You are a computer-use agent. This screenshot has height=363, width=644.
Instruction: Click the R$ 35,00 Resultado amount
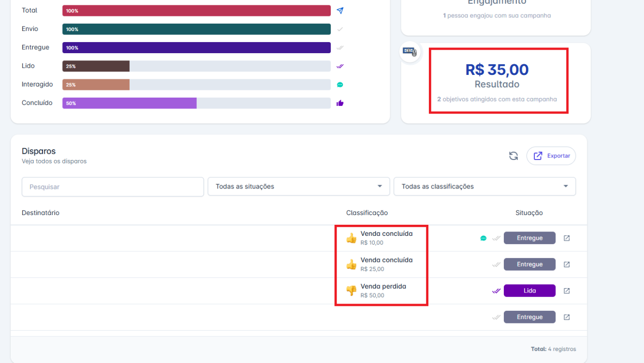tap(497, 70)
